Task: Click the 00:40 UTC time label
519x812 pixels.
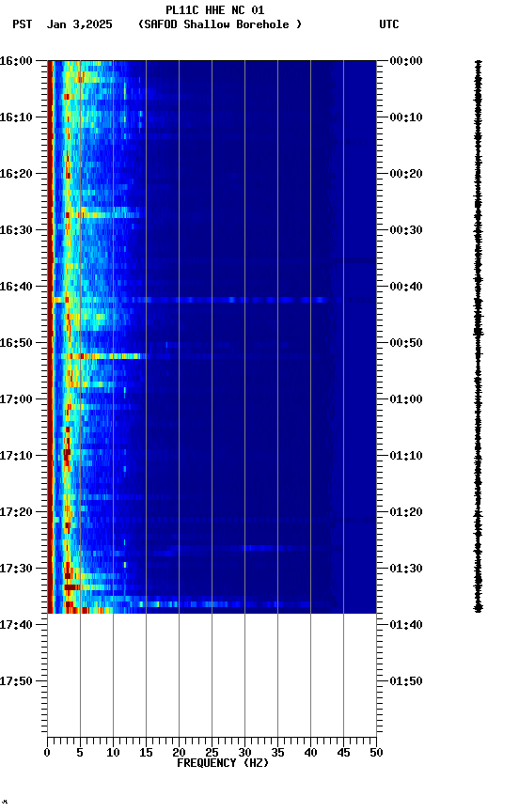Action: click(x=406, y=287)
